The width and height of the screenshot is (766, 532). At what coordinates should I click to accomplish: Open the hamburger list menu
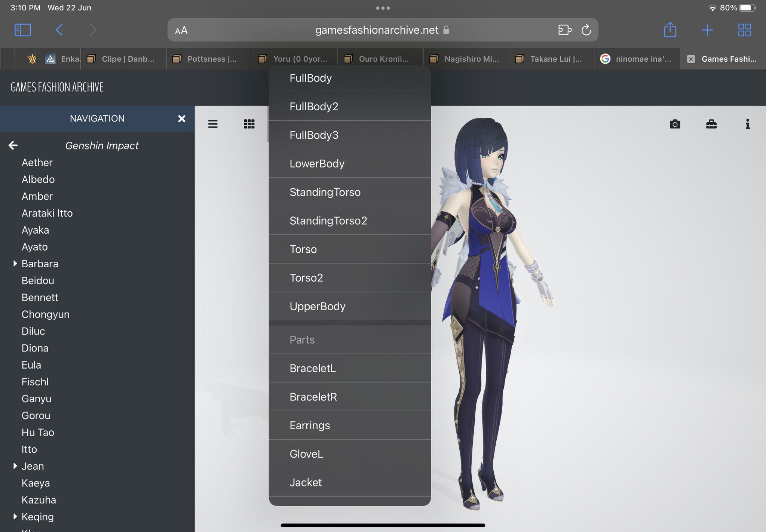click(x=213, y=124)
